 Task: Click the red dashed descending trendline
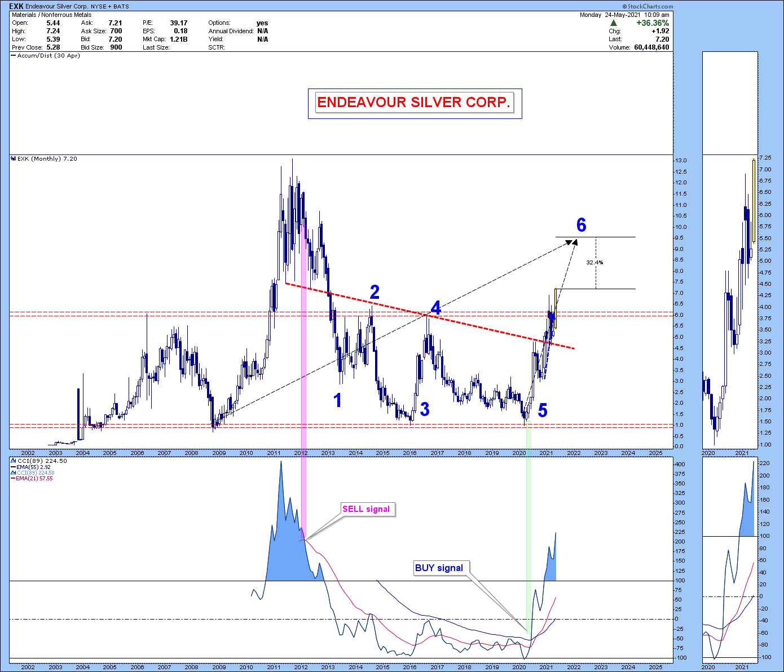coord(430,316)
